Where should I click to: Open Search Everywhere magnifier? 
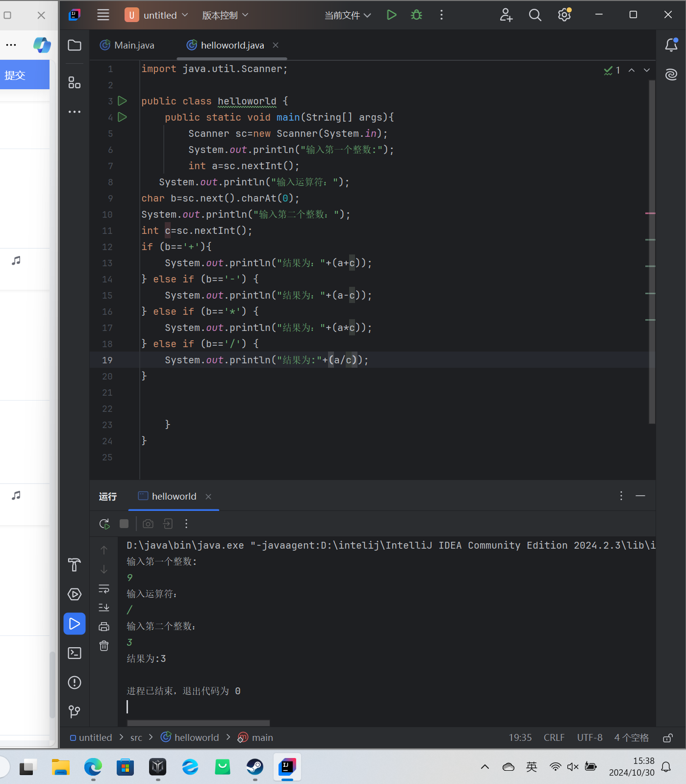point(535,15)
